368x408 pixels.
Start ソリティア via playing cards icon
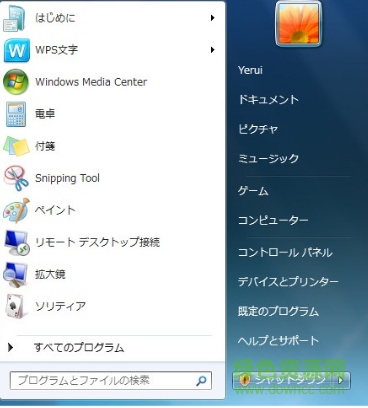coord(15,307)
